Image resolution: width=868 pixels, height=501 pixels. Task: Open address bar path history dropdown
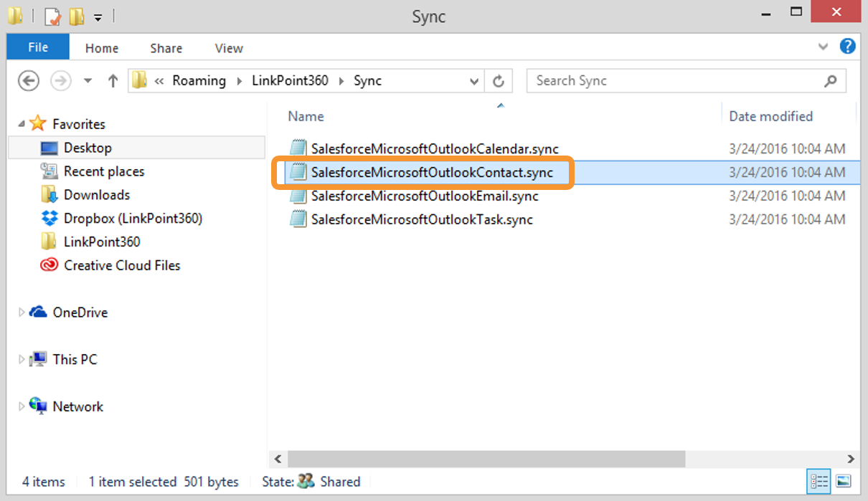tap(473, 81)
